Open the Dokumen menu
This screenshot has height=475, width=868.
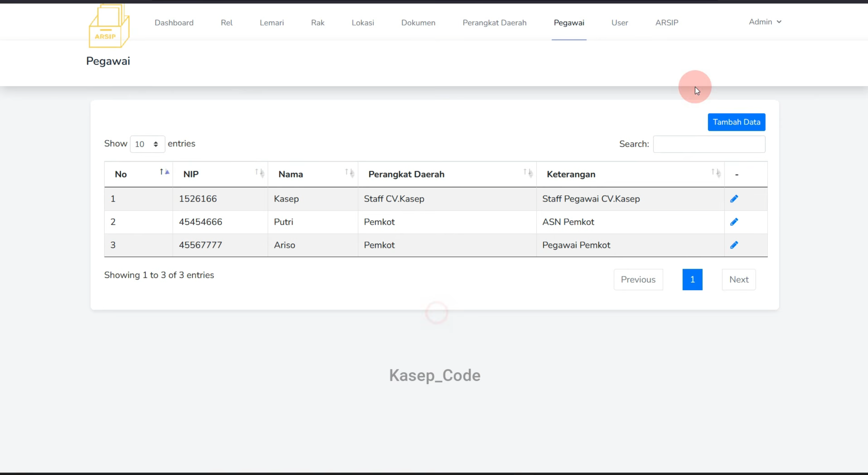[x=418, y=23]
